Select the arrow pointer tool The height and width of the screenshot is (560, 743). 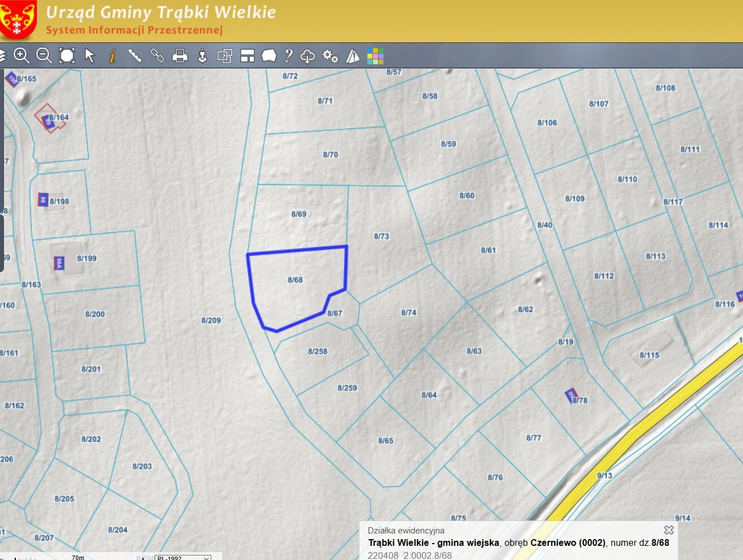(x=90, y=55)
